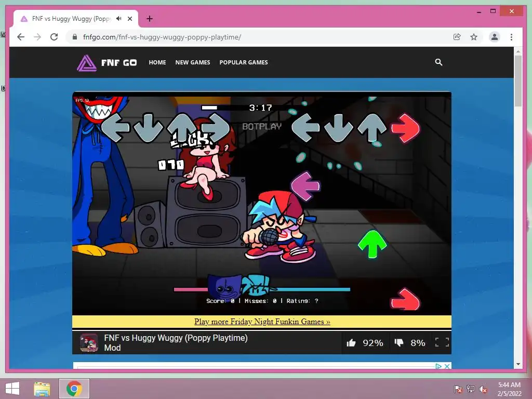Click the AdChoices triangle icon
Viewport: 532px width, 399px height.
coord(438,366)
